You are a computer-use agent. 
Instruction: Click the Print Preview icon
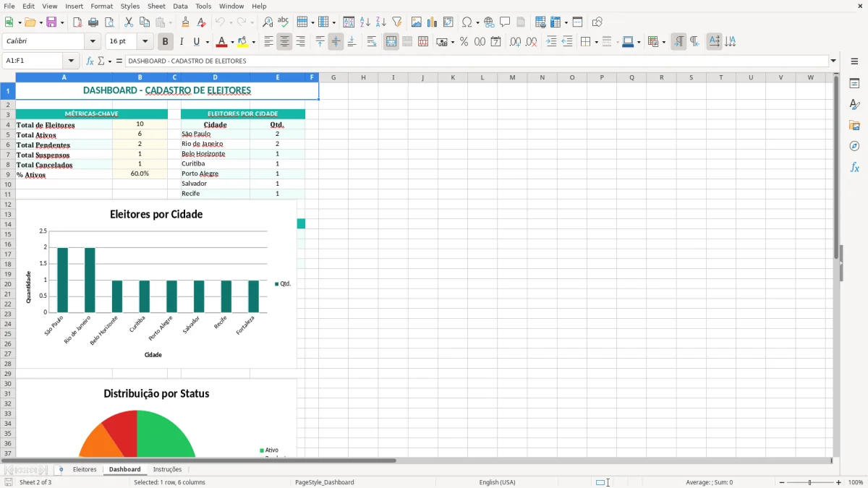(x=109, y=22)
